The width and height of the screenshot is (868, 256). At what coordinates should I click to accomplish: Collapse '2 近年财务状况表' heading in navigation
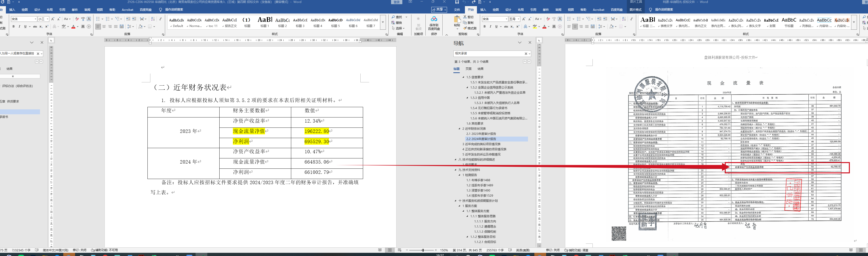pos(459,129)
